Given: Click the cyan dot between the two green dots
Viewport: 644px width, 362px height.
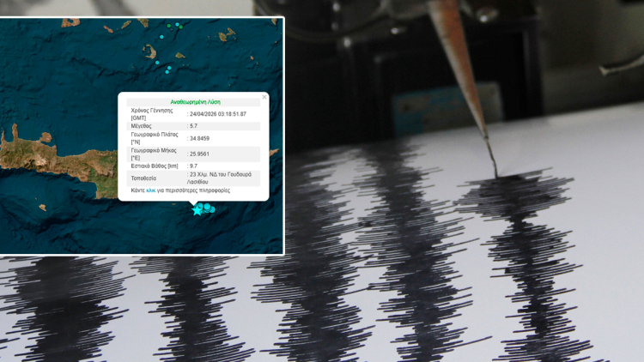Looking at the screenshot, I should tap(177, 24).
